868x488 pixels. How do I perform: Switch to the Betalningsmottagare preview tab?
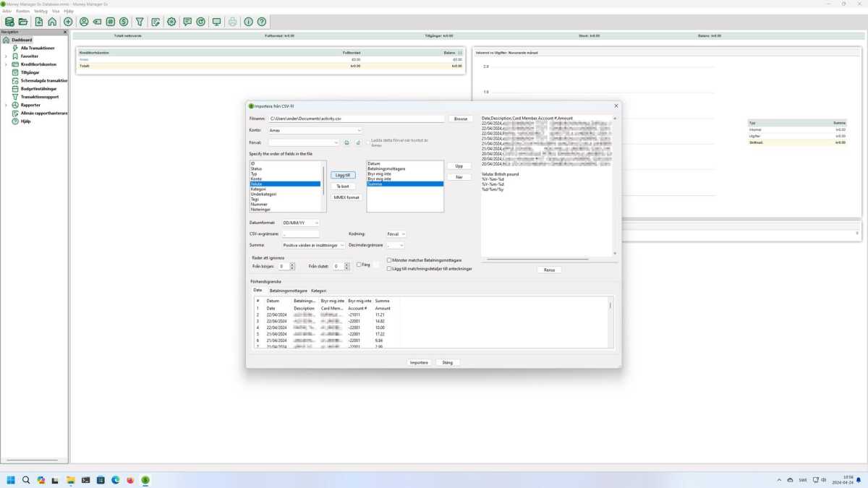pyautogui.click(x=288, y=291)
